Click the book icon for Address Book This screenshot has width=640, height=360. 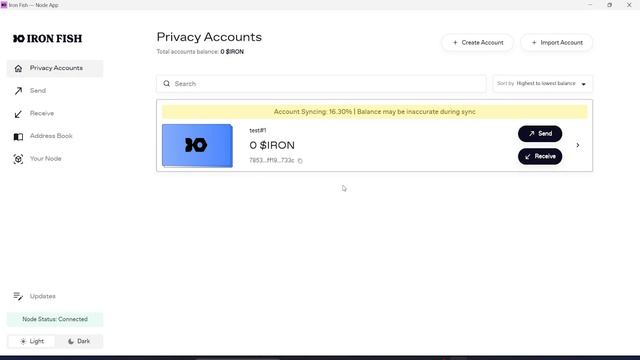click(x=18, y=137)
